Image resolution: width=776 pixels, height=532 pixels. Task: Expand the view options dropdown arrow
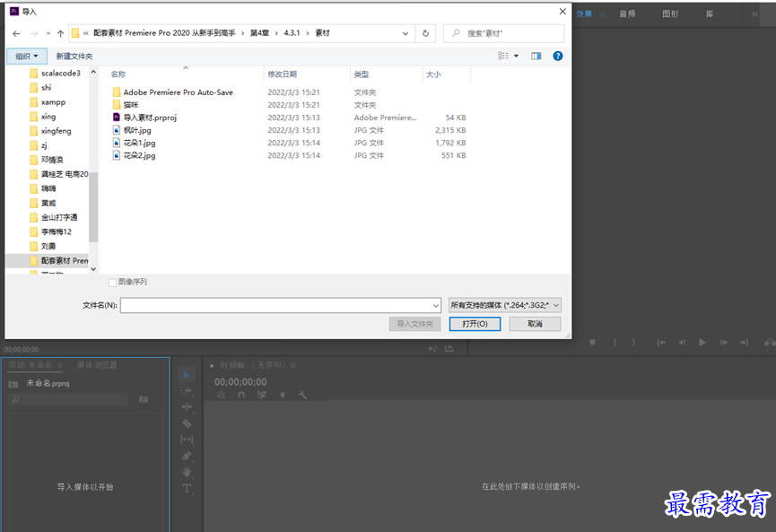click(x=516, y=56)
